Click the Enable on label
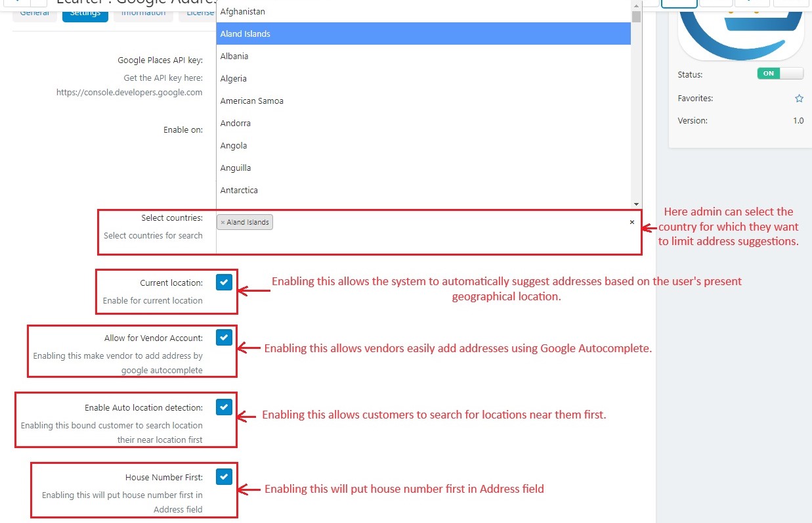Image resolution: width=812 pixels, height=523 pixels. [183, 130]
